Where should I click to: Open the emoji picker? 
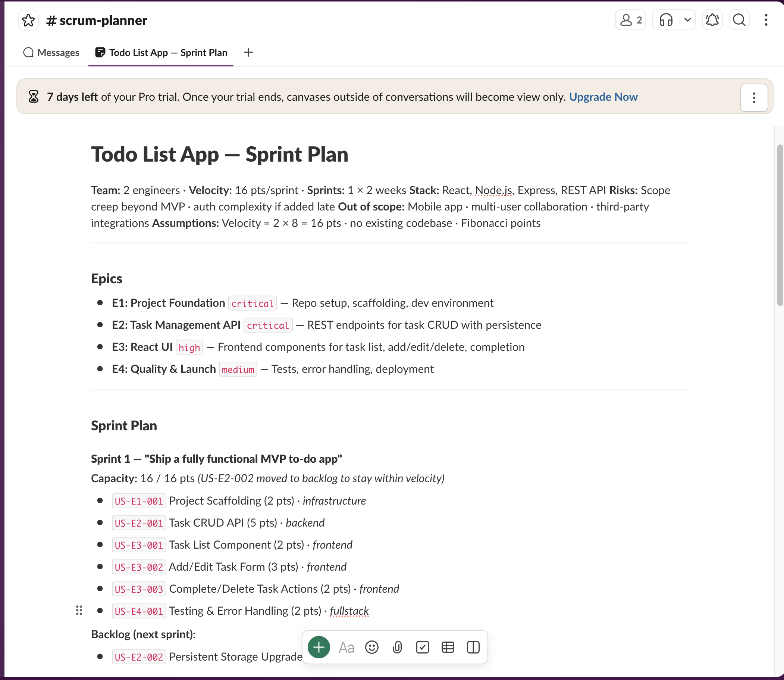click(x=372, y=648)
